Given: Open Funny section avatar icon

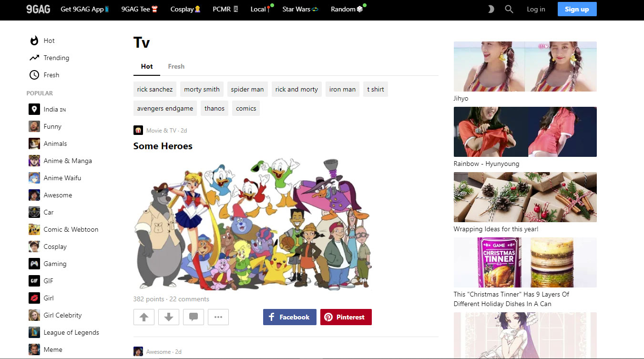Looking at the screenshot, I should tap(34, 126).
